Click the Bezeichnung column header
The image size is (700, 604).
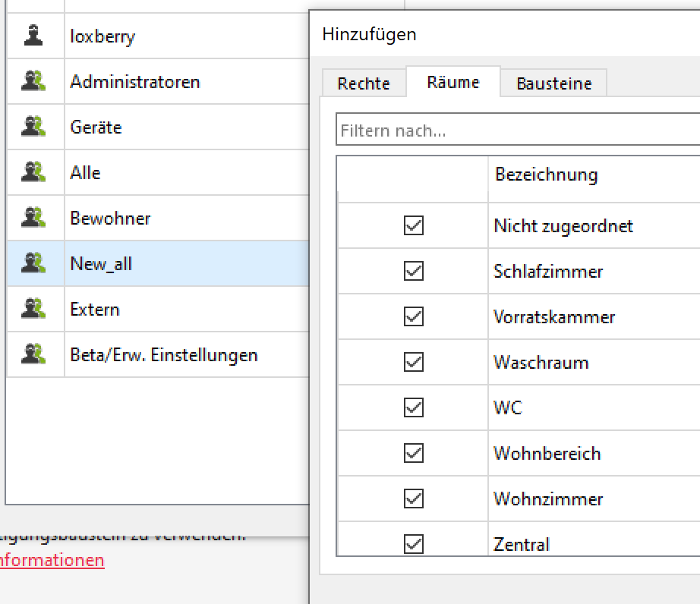546,175
